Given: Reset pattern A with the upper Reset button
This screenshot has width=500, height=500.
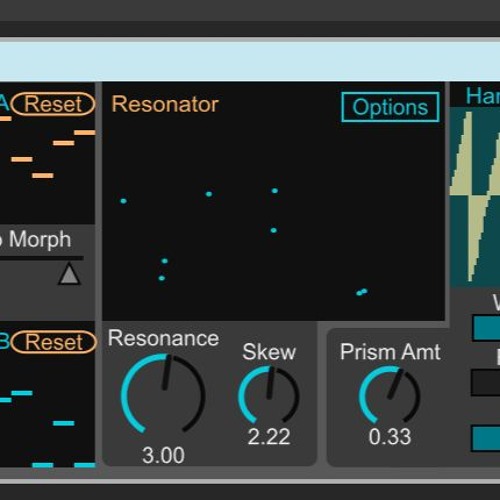Looking at the screenshot, I should [x=53, y=104].
